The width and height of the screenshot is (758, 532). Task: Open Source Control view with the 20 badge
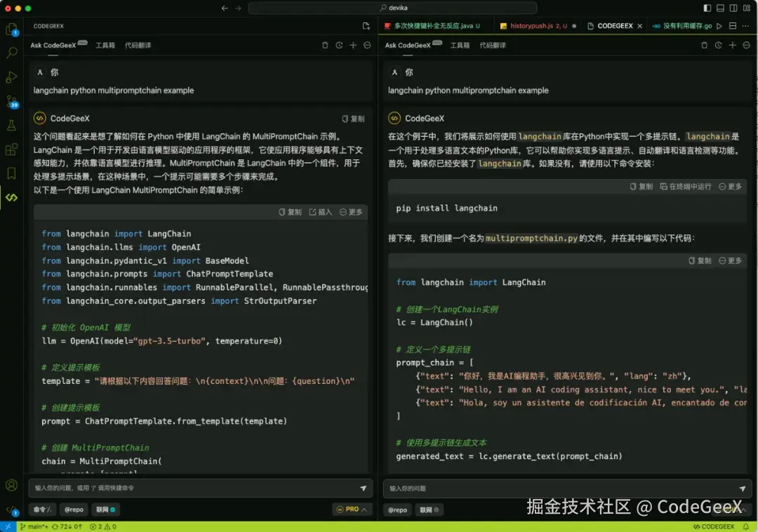pos(12,102)
